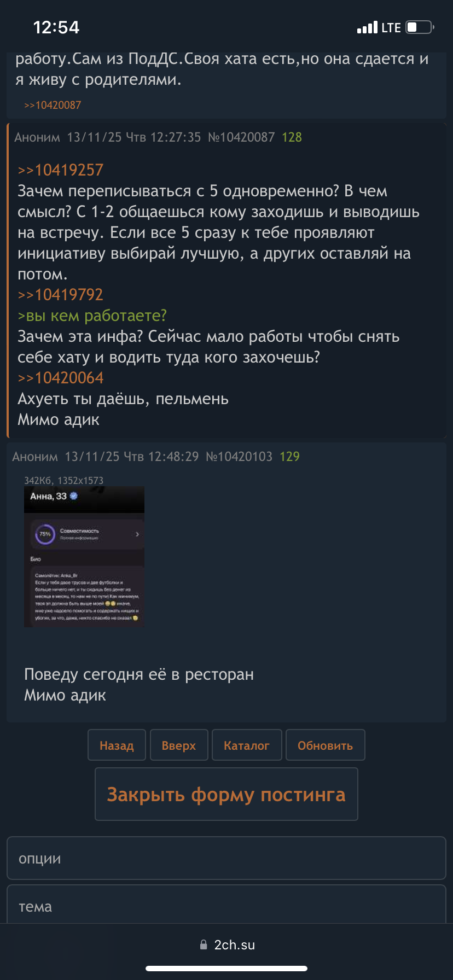The image size is (453, 980).
Task: Tap the clock showing 12:54
Action: click(56, 27)
